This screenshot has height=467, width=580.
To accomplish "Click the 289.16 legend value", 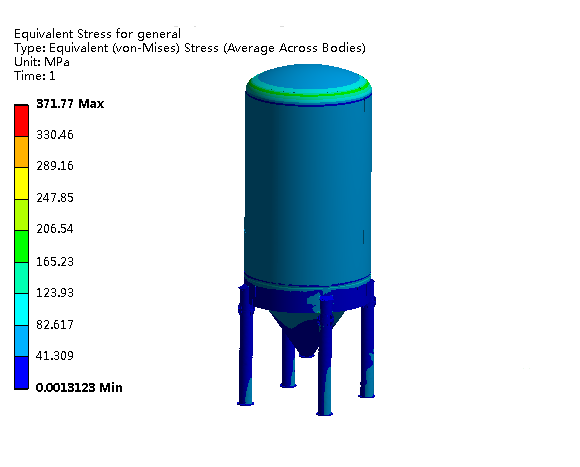I will (x=55, y=166).
